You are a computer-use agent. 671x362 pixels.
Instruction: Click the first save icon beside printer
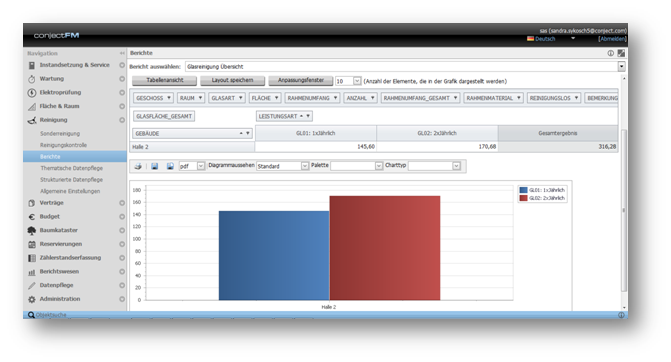coord(154,166)
